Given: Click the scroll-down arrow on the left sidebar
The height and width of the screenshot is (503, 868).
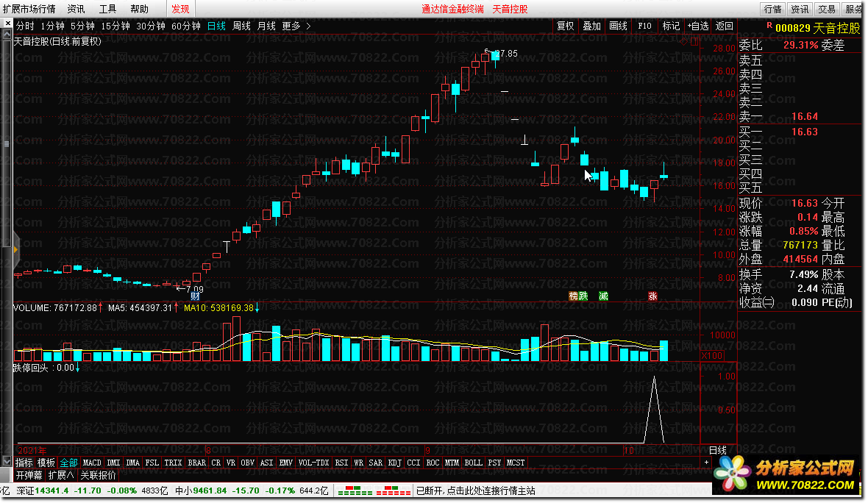Looking at the screenshot, I should (7, 460).
